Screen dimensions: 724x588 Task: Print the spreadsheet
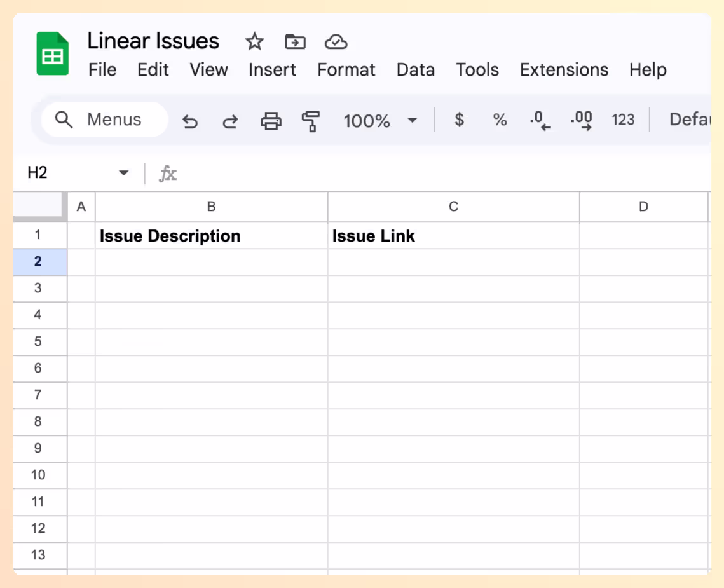point(271,121)
